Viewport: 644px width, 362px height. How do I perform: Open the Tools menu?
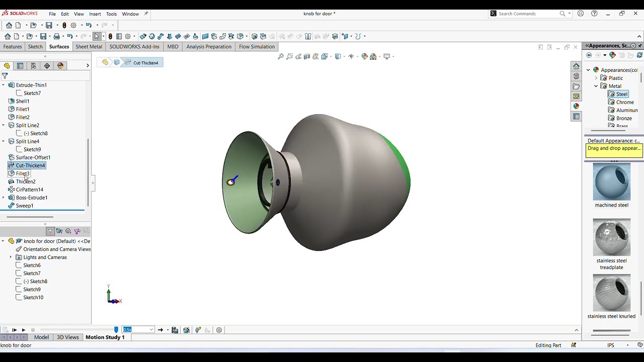pyautogui.click(x=111, y=14)
